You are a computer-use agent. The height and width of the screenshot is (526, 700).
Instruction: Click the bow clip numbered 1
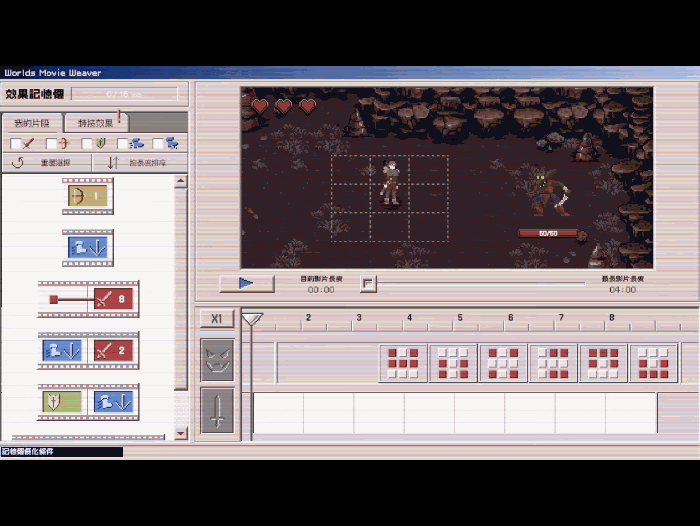(88, 196)
